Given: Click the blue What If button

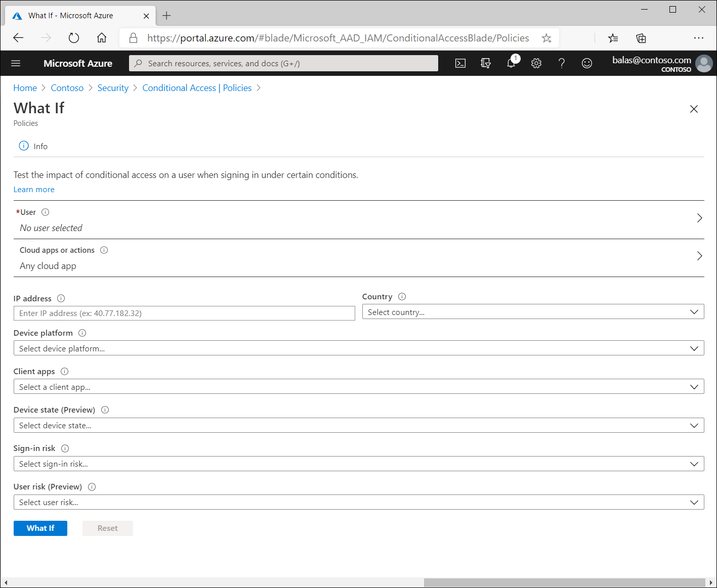Looking at the screenshot, I should tap(40, 528).
